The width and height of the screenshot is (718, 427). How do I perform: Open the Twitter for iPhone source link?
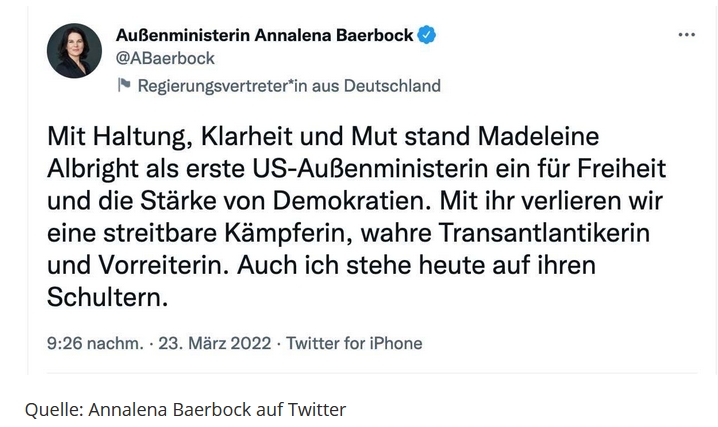pyautogui.click(x=354, y=343)
